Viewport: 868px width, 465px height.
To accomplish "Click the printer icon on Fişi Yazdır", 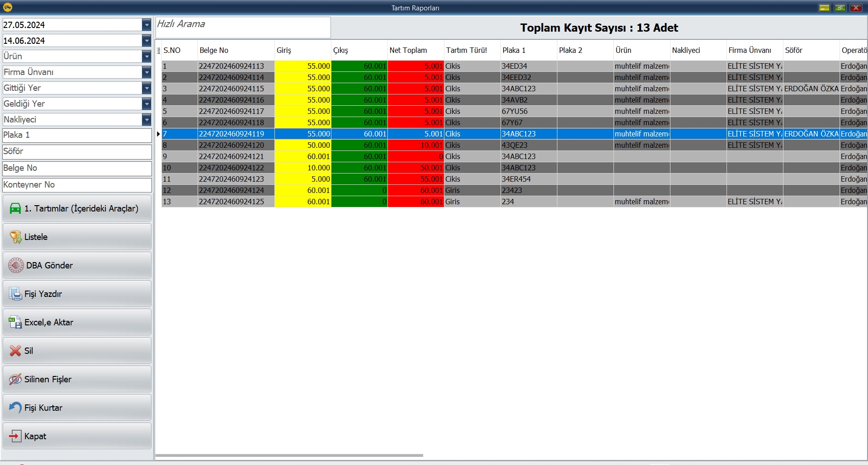I will point(15,293).
